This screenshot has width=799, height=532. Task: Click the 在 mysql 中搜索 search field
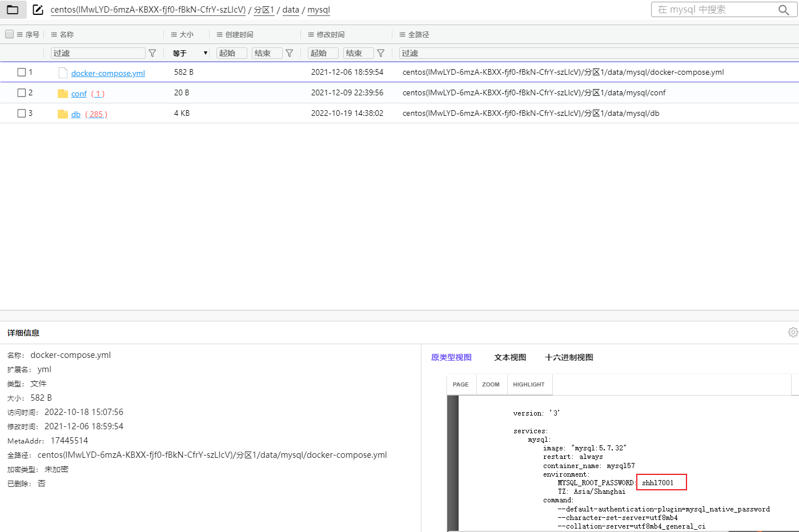click(714, 10)
